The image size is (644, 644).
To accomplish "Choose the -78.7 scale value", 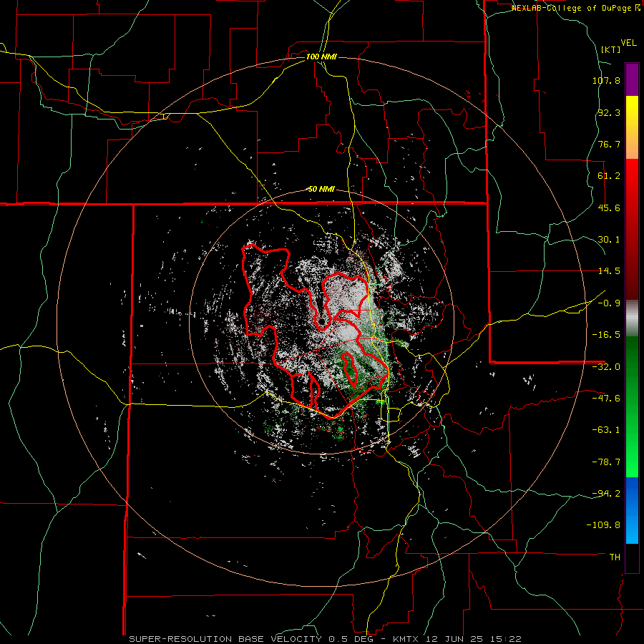I will [x=606, y=462].
